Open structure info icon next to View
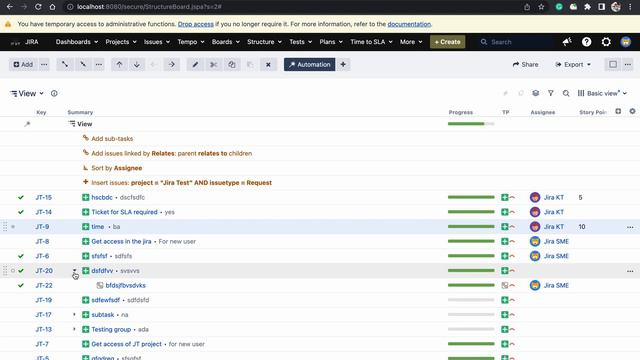This screenshot has height=360, width=640. [54, 93]
